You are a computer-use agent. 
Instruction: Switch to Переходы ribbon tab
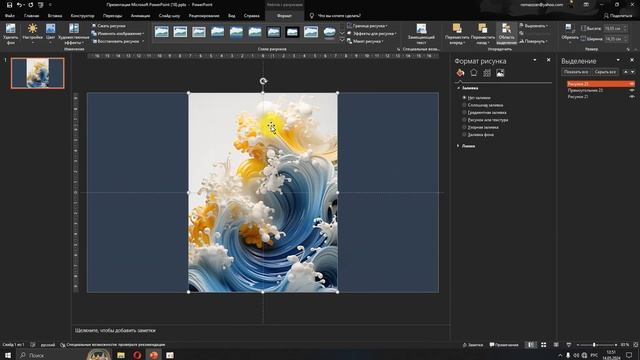point(112,16)
